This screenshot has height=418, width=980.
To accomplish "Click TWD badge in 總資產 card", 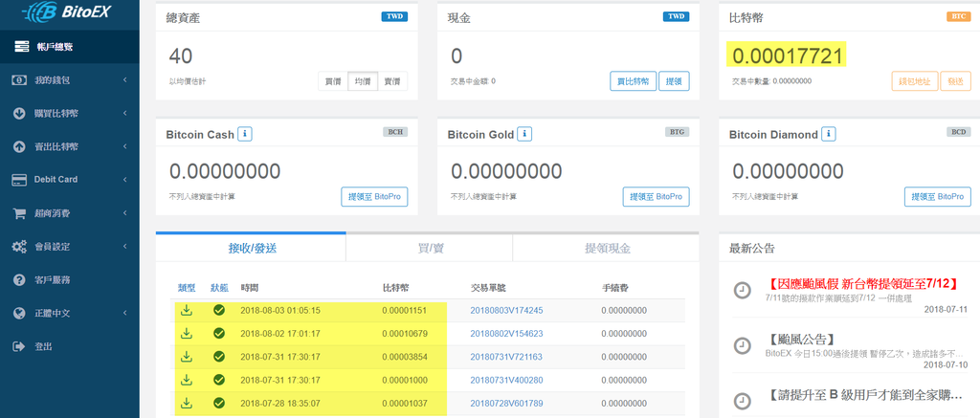I will (x=394, y=17).
